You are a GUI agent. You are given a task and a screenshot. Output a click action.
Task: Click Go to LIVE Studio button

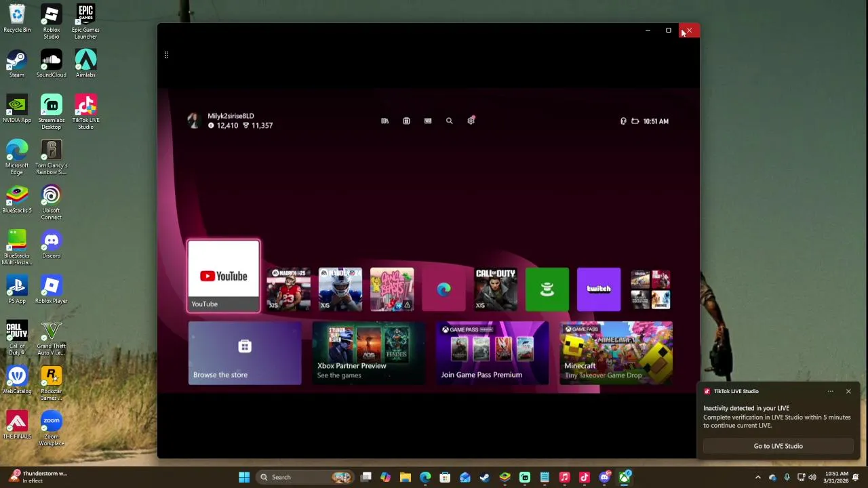pyautogui.click(x=778, y=446)
